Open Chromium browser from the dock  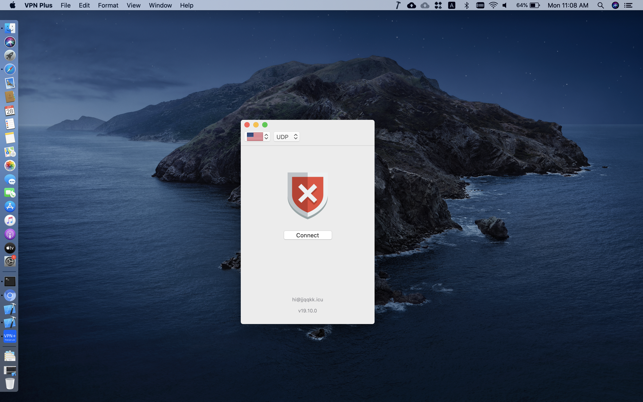point(10,295)
